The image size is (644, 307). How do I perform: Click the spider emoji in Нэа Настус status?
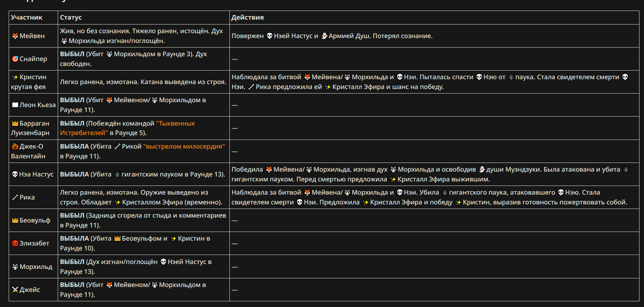tap(117, 174)
